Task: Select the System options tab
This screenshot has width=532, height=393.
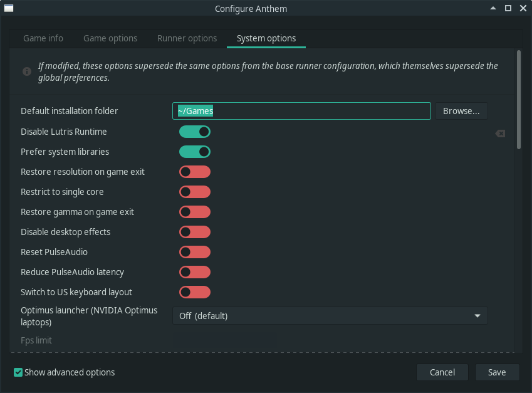Action: point(266,38)
